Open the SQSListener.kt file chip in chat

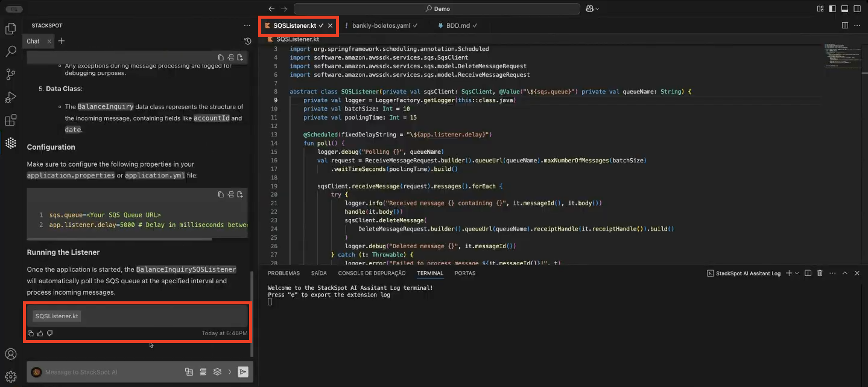(x=56, y=315)
